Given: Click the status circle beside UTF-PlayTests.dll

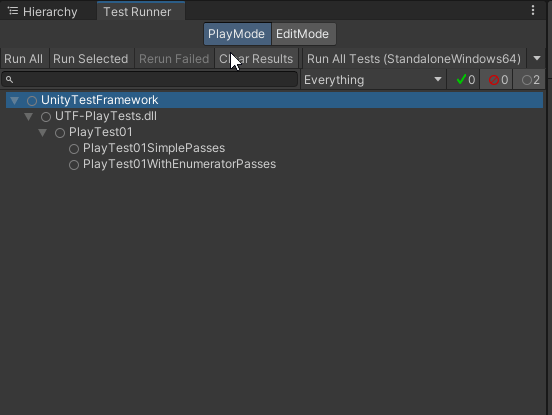Looking at the screenshot, I should (46, 117).
